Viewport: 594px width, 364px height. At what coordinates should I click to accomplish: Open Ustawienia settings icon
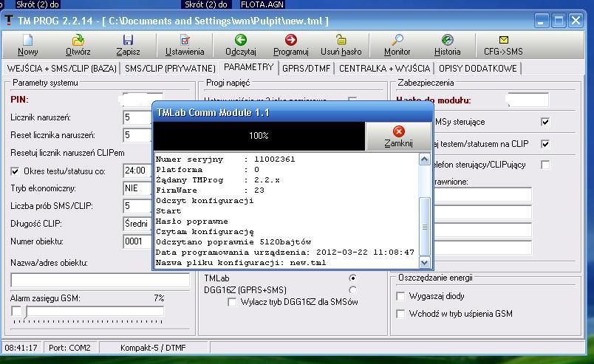pos(185,40)
